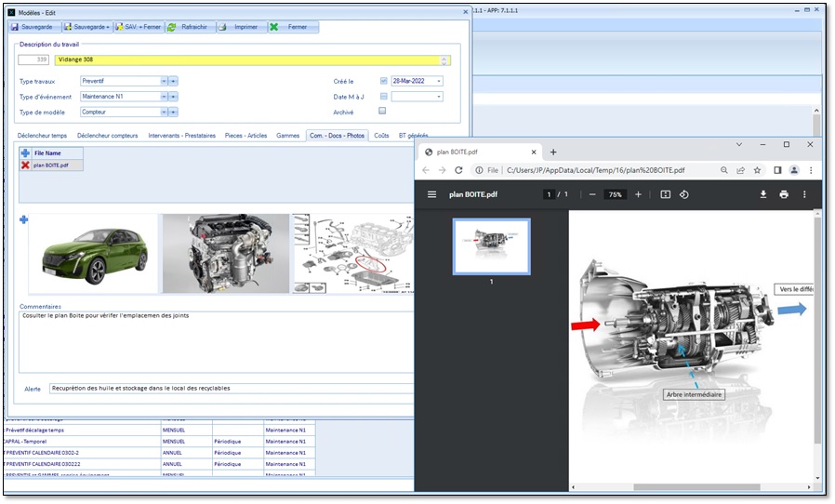Click the browser back arrow
This screenshot has height=504, width=835.
pos(426,170)
